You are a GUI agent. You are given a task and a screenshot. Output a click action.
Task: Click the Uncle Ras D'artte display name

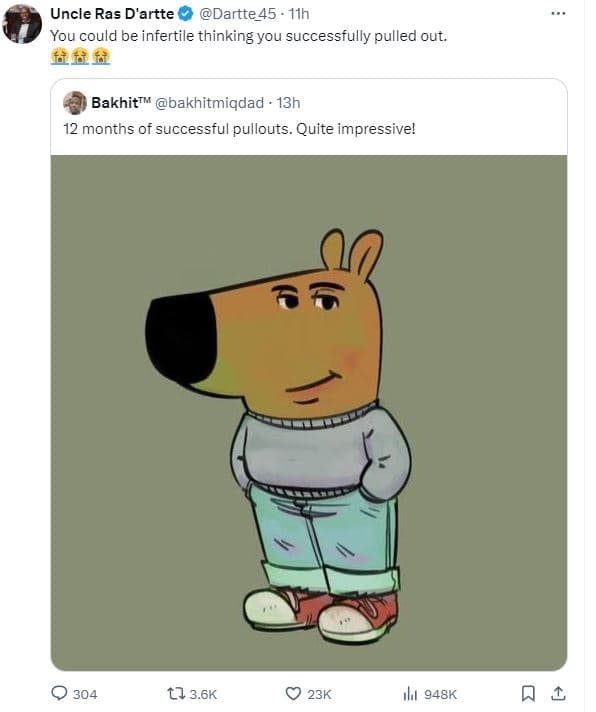click(x=112, y=14)
